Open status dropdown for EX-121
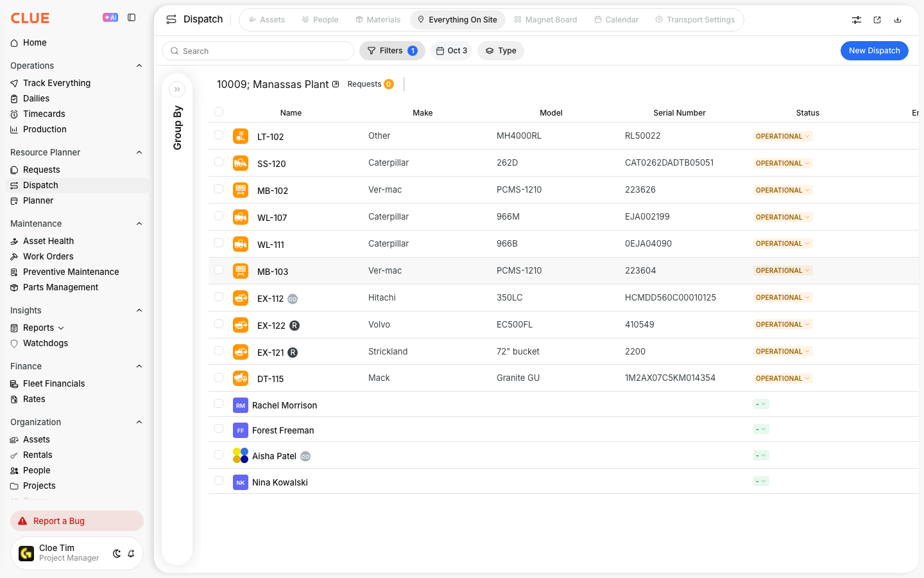 point(783,351)
